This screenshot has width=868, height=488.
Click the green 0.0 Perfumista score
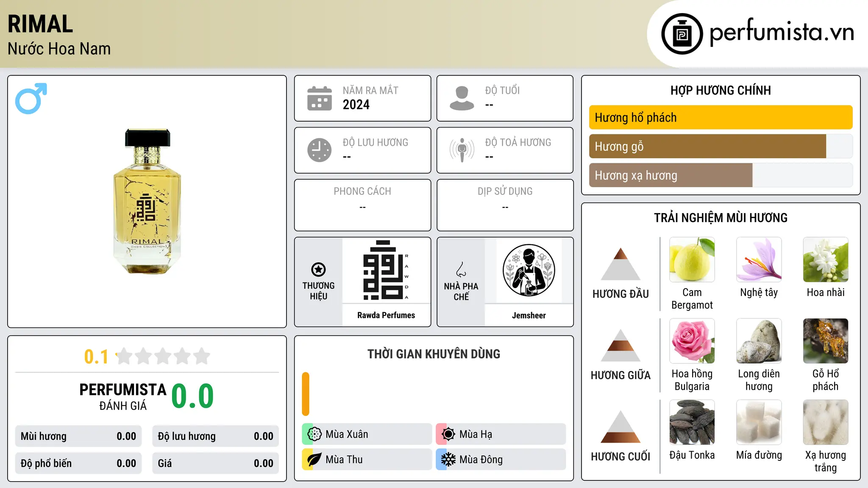[x=192, y=396]
